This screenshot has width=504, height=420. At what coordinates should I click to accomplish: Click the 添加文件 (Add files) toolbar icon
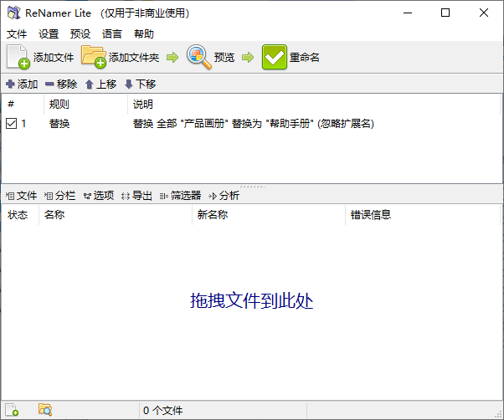(x=18, y=57)
